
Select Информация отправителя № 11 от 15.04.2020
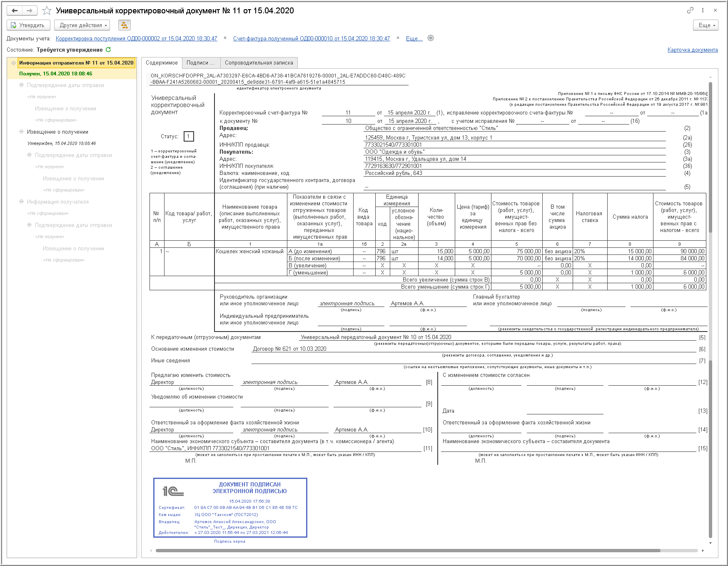click(x=76, y=63)
